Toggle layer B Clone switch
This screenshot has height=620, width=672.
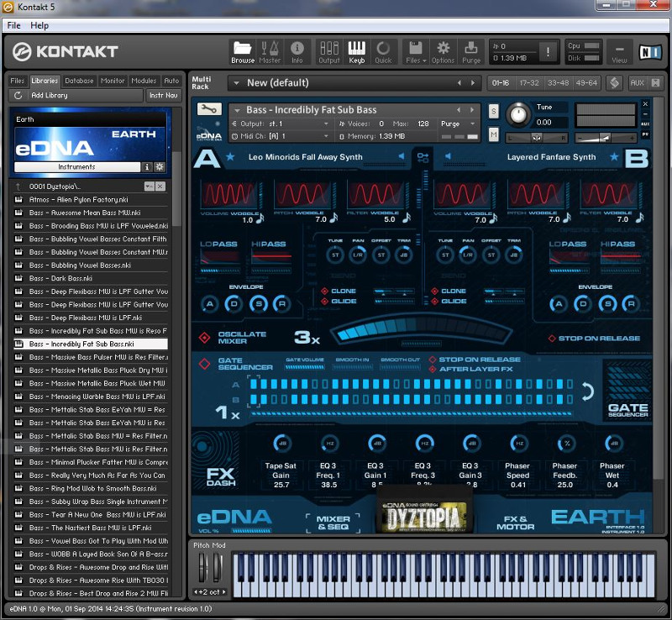coord(434,292)
